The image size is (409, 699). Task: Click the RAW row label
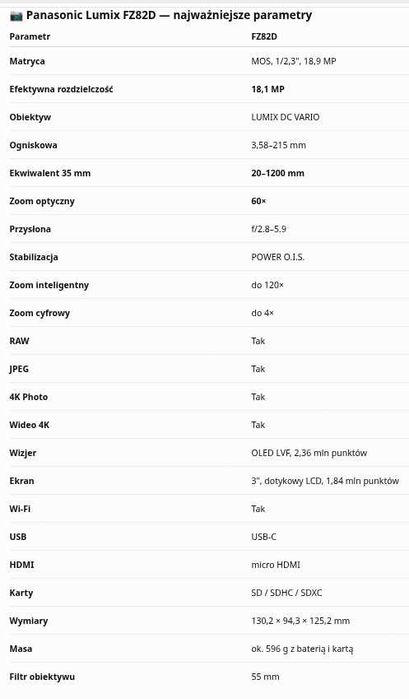click(x=19, y=341)
